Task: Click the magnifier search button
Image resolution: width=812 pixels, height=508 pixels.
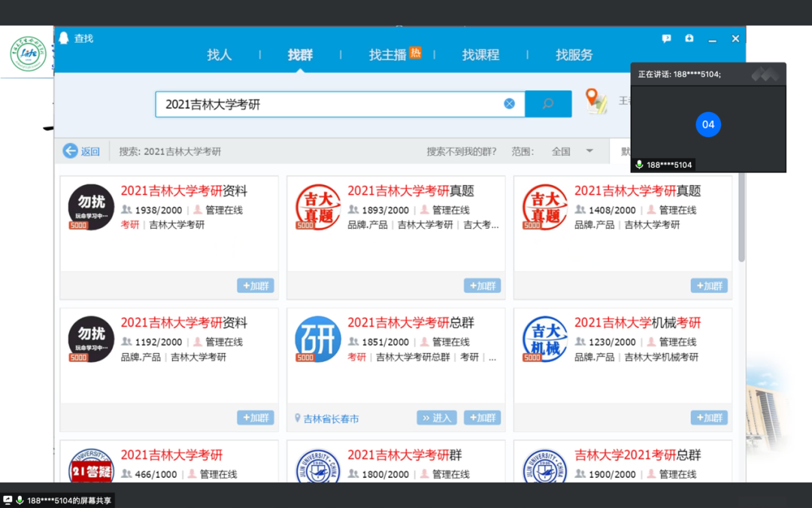Action: coord(548,104)
